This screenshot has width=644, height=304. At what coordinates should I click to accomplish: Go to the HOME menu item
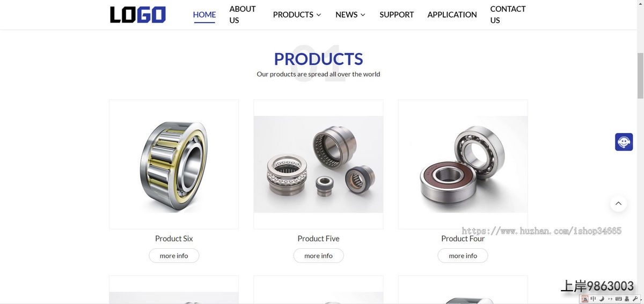click(204, 14)
